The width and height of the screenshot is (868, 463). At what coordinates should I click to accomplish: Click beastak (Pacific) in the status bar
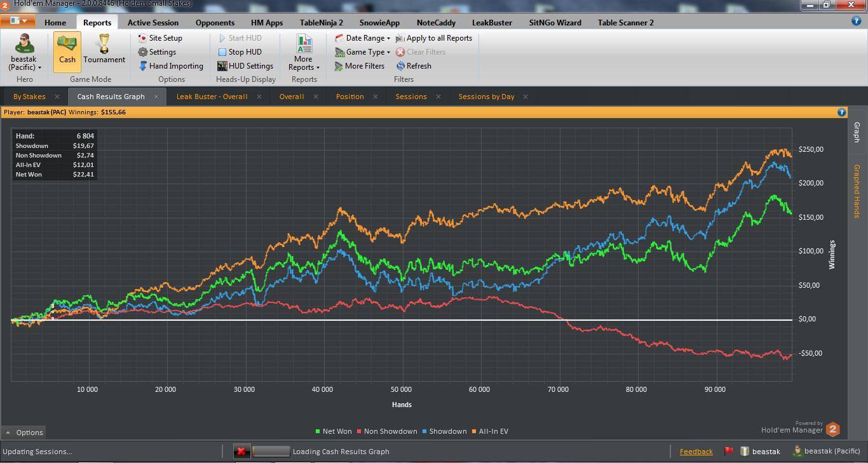click(828, 452)
